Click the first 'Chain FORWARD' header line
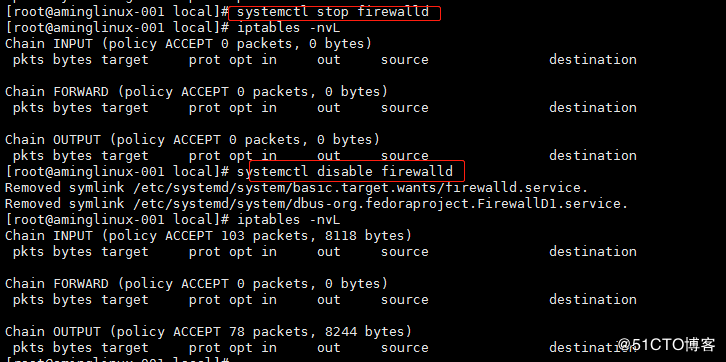 (196, 92)
